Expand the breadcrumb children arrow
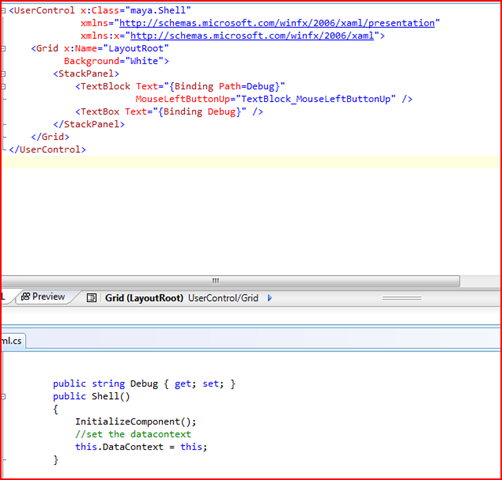 (270, 298)
